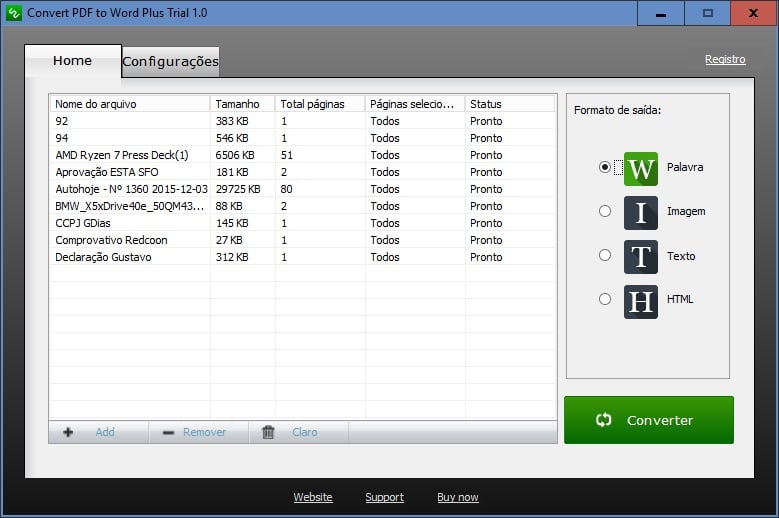Click the plus icon to add files
The image size is (779, 518).
(x=68, y=432)
